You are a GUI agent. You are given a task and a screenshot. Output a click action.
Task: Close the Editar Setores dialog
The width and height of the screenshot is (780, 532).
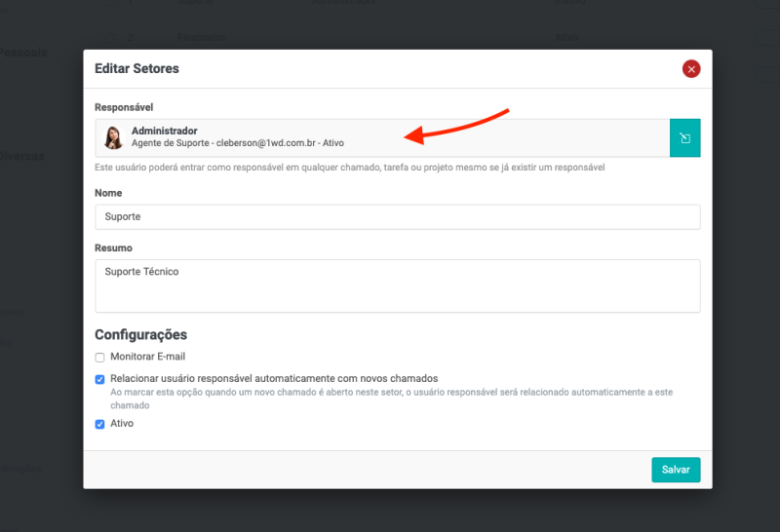pyautogui.click(x=691, y=69)
